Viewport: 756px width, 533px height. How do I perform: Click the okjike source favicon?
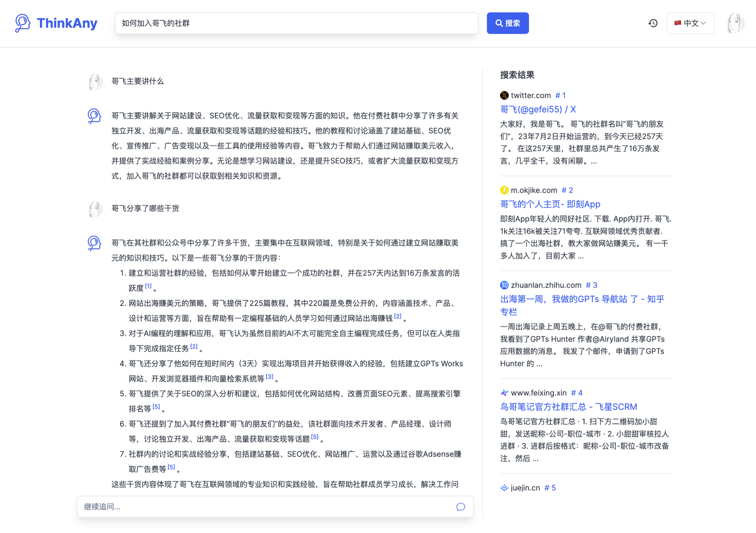point(504,190)
